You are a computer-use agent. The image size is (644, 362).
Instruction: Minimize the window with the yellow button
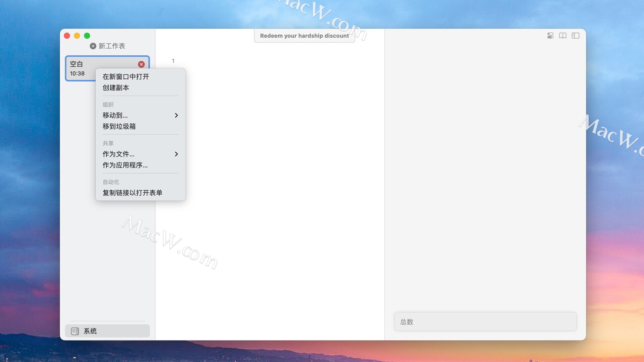pyautogui.click(x=77, y=36)
